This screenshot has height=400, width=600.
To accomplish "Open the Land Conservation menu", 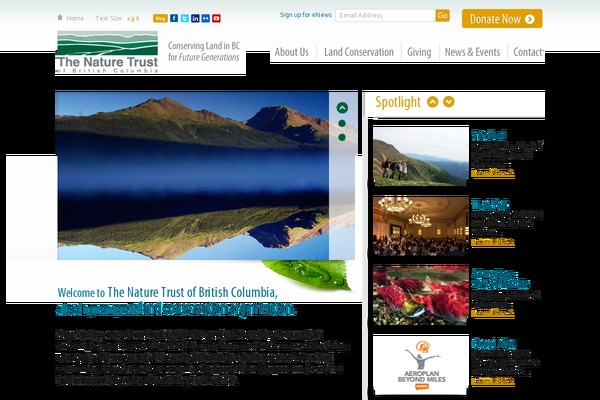I will (359, 52).
